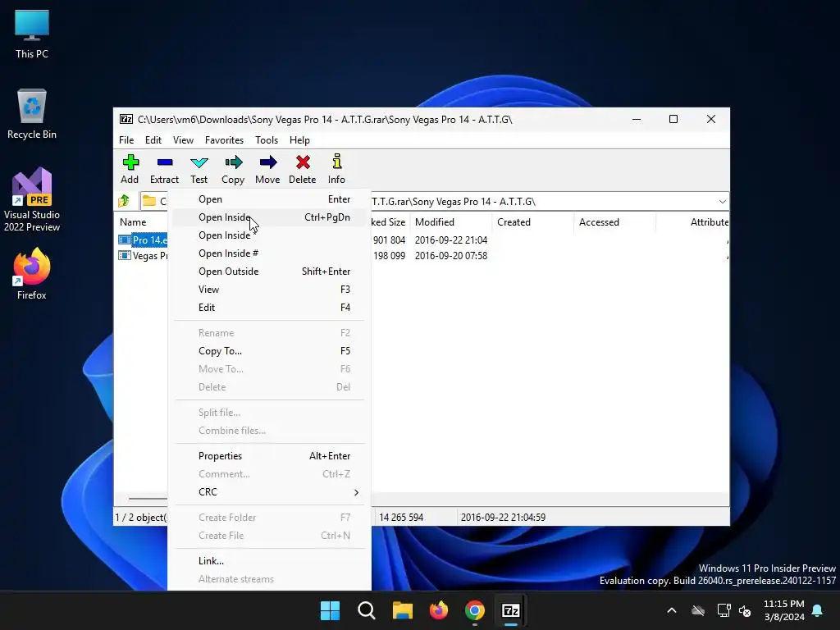Choose Open Inside # menu entry
840x630 pixels.
pyautogui.click(x=269, y=253)
